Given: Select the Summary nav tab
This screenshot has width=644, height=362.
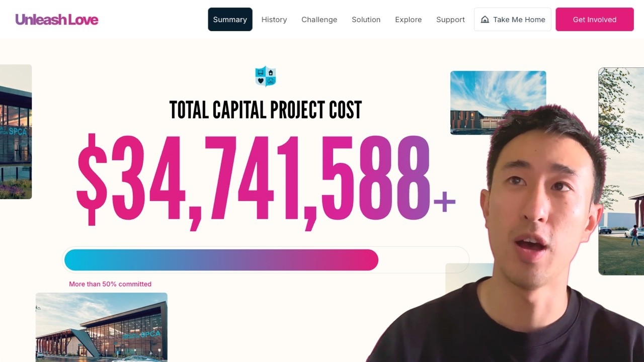Looking at the screenshot, I should (x=230, y=20).
